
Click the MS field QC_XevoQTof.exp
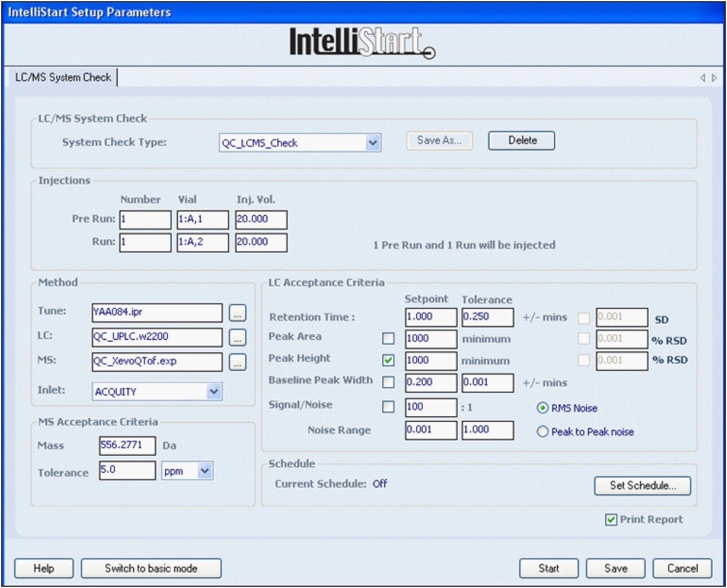157,362
